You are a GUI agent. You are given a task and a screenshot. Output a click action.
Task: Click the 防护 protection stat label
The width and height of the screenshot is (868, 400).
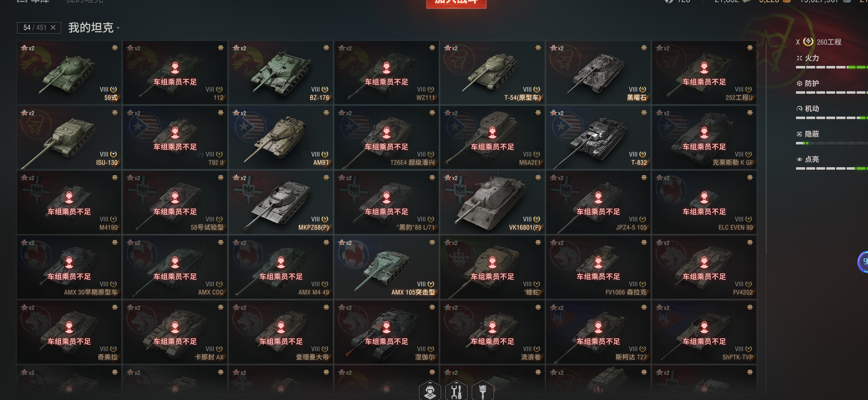pos(812,83)
